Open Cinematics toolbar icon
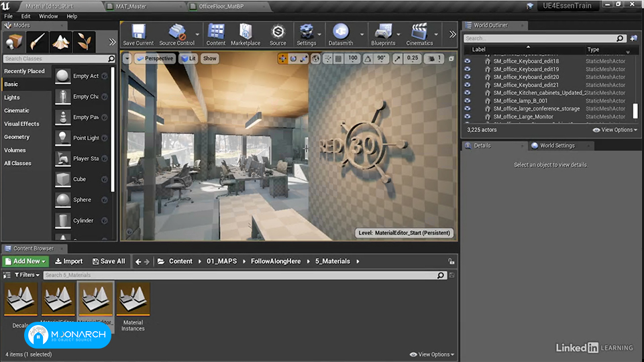The width and height of the screenshot is (644, 362). pos(419,34)
